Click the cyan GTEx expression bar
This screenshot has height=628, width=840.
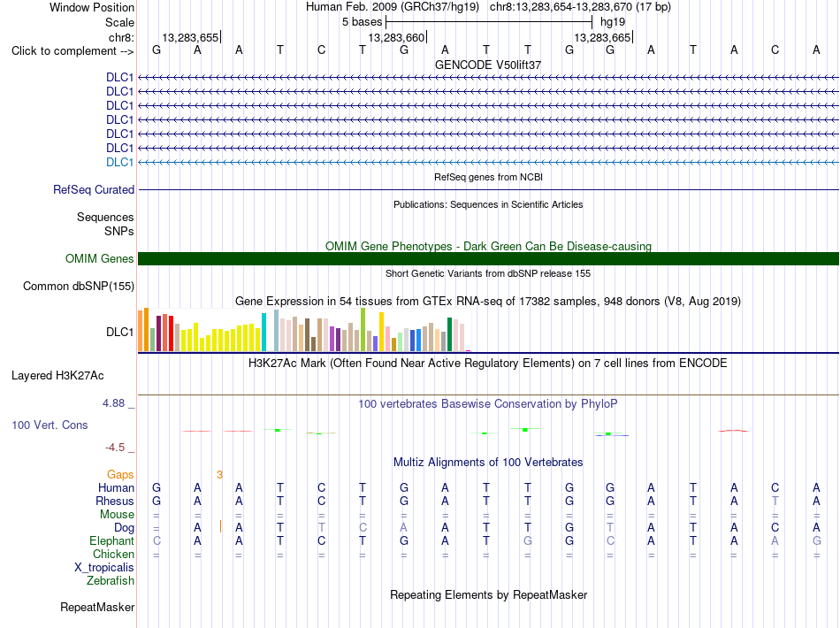pyautogui.click(x=263, y=333)
